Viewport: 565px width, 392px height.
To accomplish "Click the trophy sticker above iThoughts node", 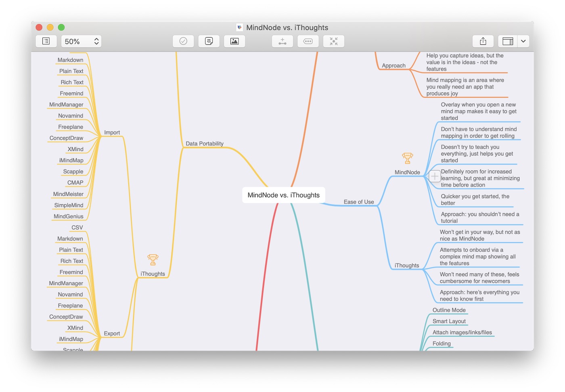I will pos(153,260).
